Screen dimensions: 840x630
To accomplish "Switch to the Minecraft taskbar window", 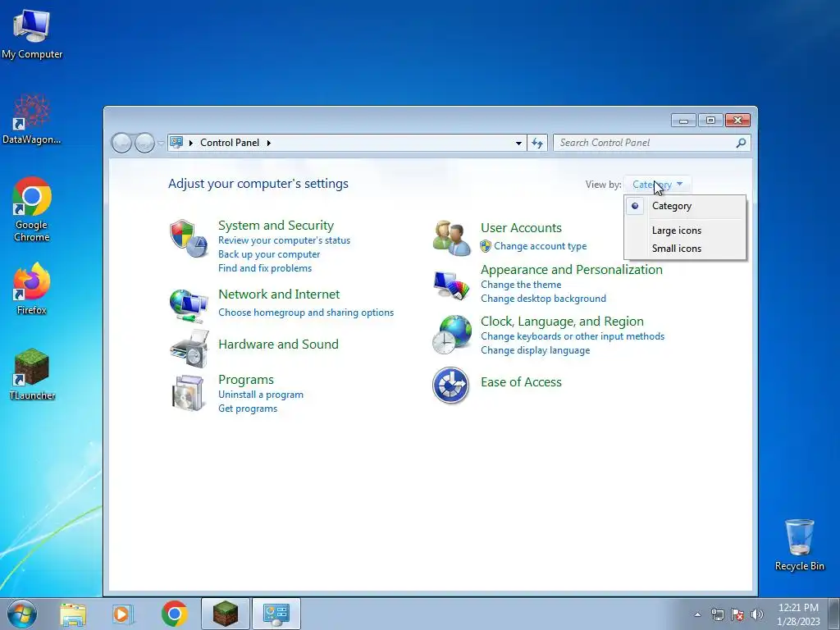I will [x=226, y=614].
